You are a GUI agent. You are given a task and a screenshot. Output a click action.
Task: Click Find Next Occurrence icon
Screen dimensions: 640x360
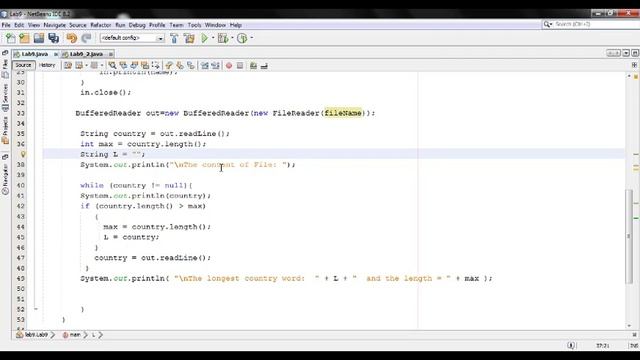pos(134,65)
